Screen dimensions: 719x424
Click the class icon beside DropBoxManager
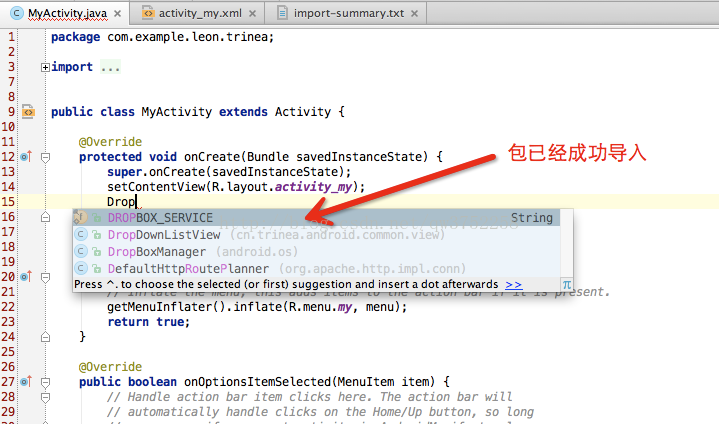81,252
